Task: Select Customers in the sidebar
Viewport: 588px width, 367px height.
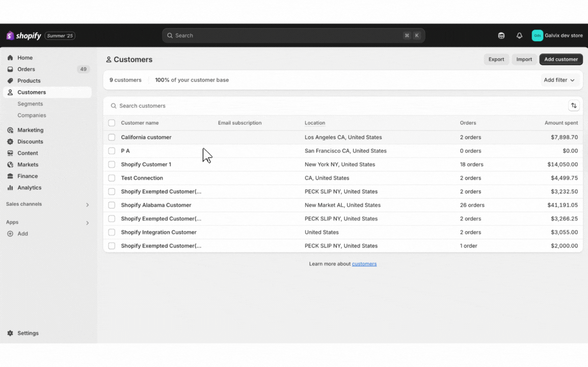Action: pyautogui.click(x=47, y=92)
